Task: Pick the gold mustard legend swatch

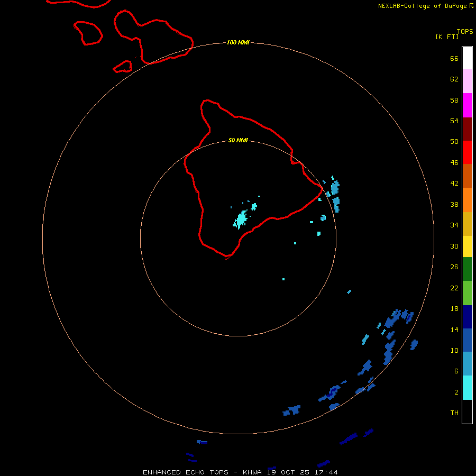Action: pyautogui.click(x=467, y=224)
